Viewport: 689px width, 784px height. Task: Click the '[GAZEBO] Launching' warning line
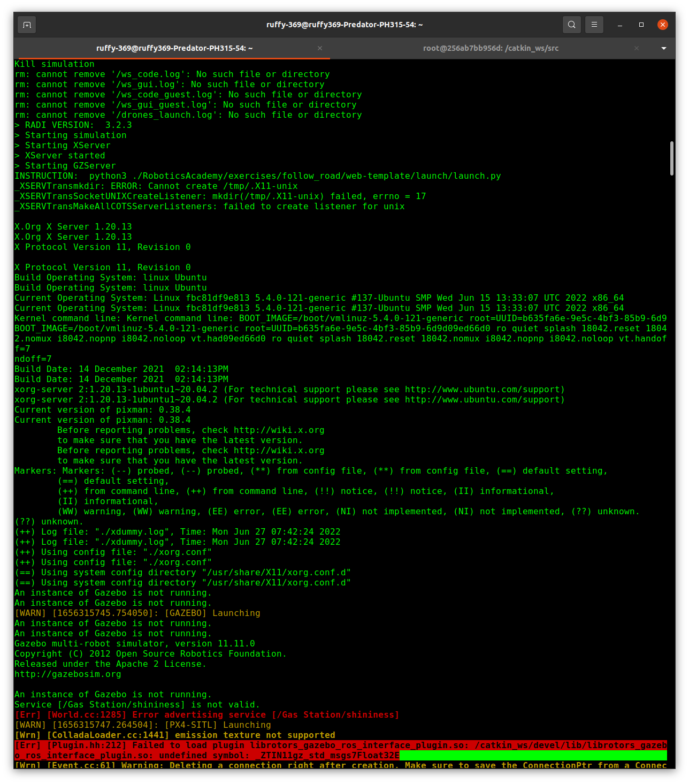point(137,613)
